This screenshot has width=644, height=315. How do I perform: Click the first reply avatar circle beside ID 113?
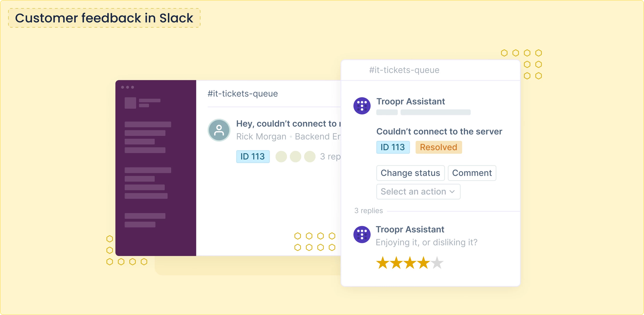(x=281, y=157)
